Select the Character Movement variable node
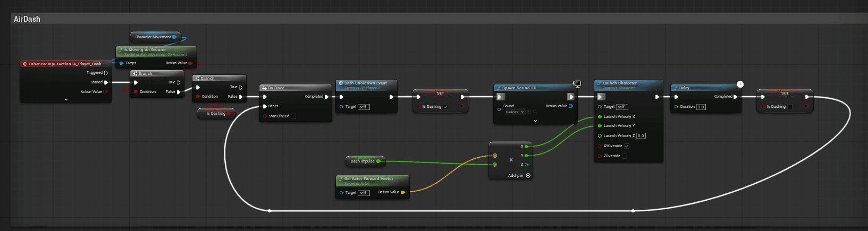Viewport: 868px width, 231px height. pyautogui.click(x=155, y=37)
